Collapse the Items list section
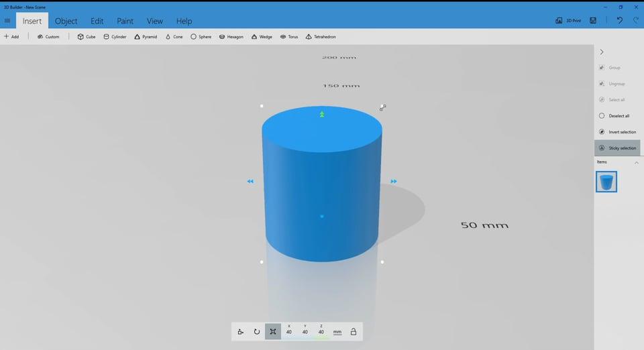This screenshot has height=350, width=644. click(636, 162)
